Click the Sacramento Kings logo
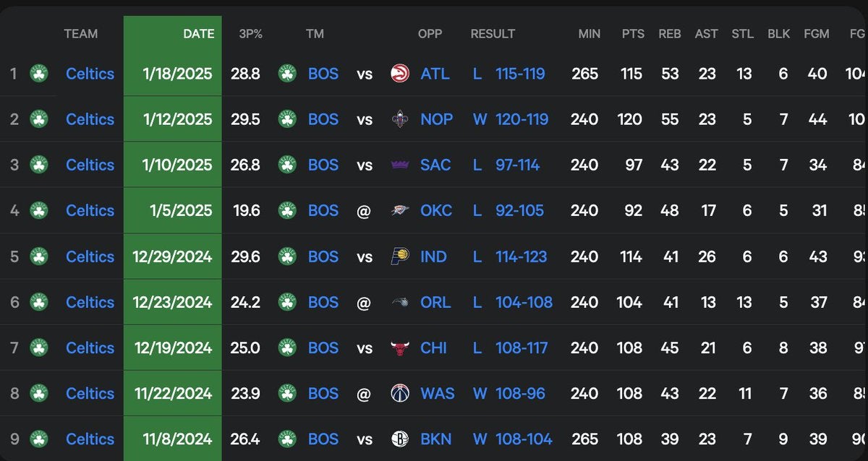Image resolution: width=868 pixels, height=461 pixels. tap(399, 165)
